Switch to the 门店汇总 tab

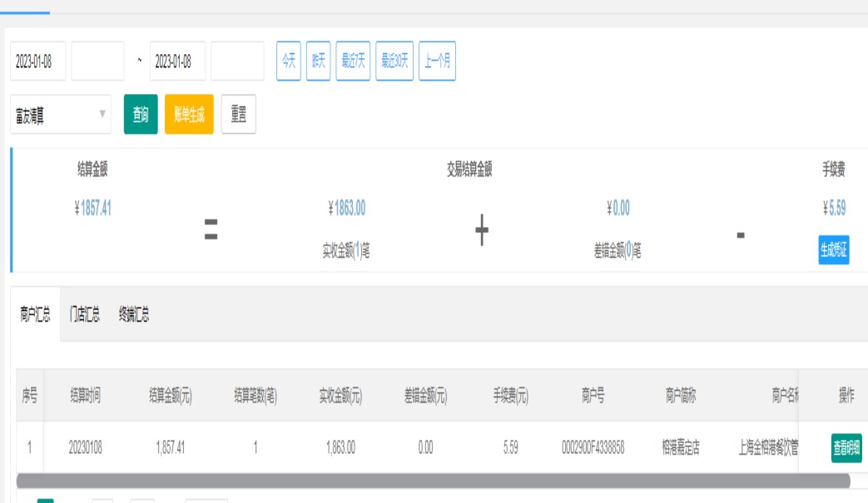[85, 314]
